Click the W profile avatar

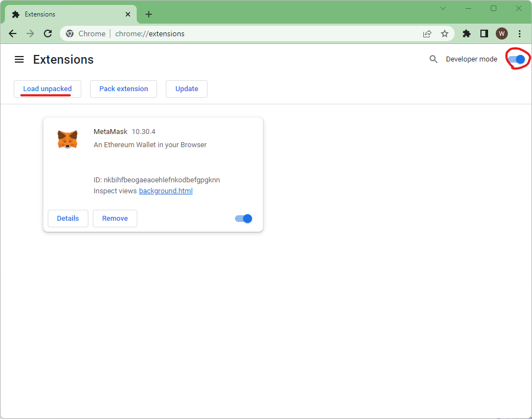pyautogui.click(x=501, y=33)
